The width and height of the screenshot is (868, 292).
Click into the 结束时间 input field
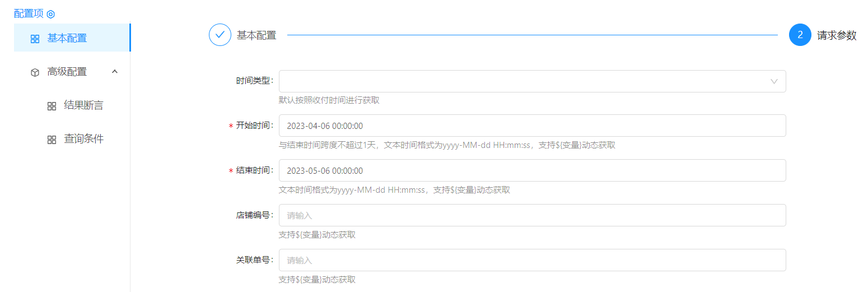(532, 170)
